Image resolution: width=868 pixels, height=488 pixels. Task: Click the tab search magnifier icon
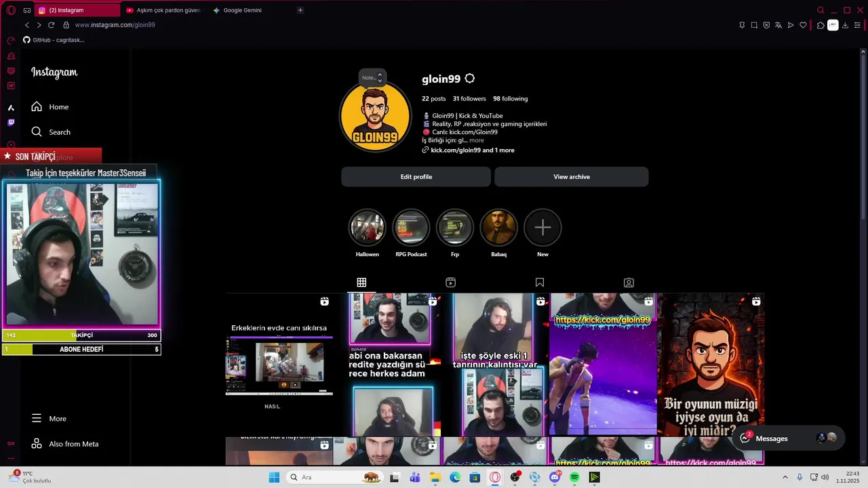tap(821, 10)
